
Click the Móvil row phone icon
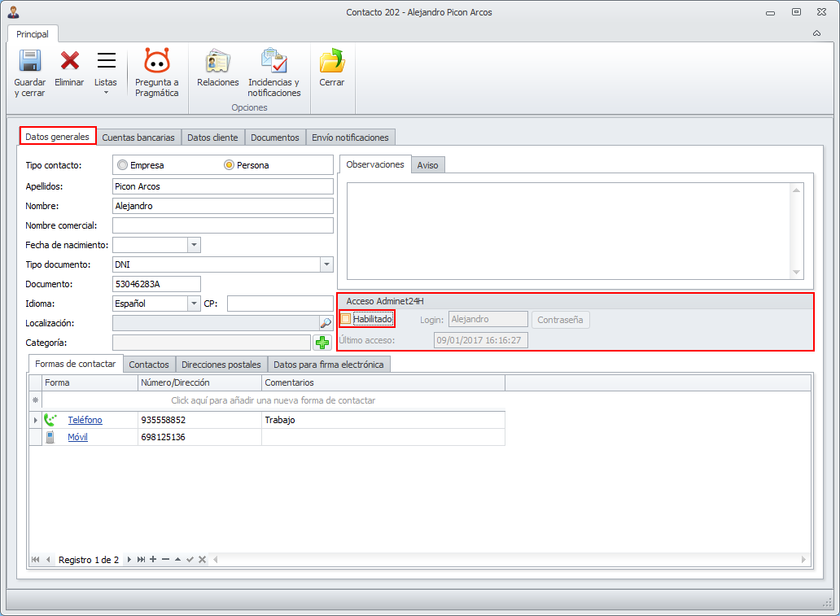pos(50,437)
